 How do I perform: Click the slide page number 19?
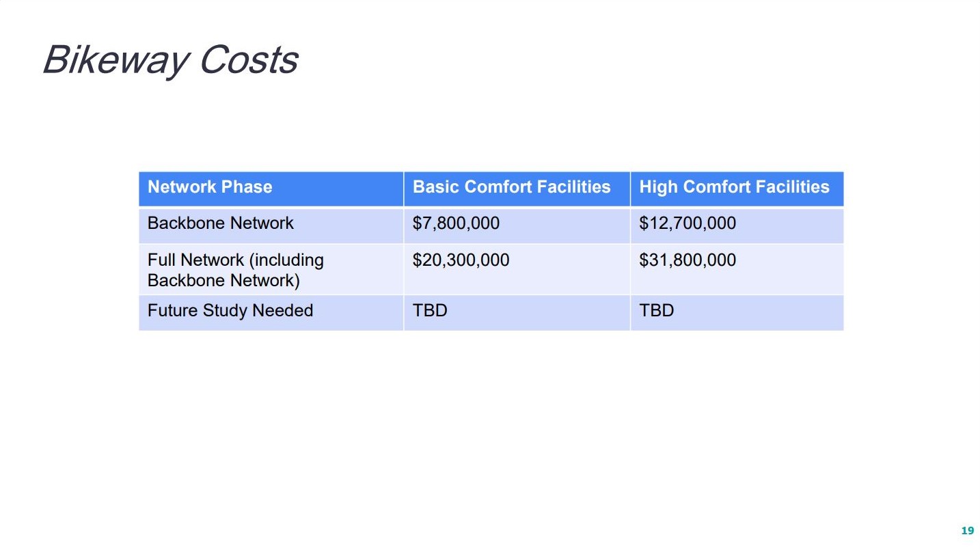(967, 531)
